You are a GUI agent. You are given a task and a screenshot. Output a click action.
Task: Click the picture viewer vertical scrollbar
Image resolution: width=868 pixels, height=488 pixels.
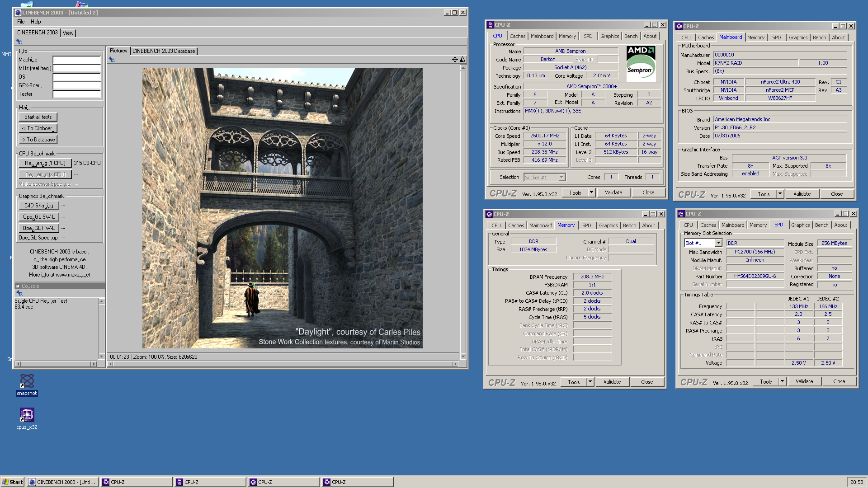point(463,212)
